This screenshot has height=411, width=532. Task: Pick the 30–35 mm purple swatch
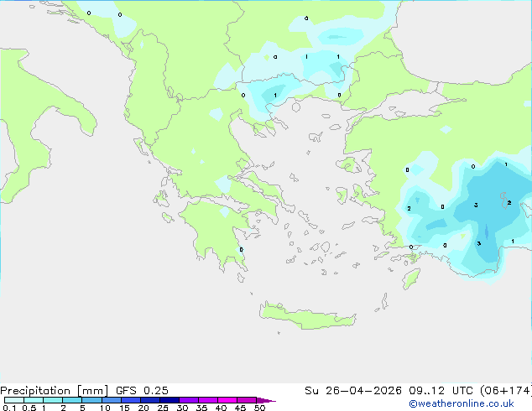[x=188, y=400]
